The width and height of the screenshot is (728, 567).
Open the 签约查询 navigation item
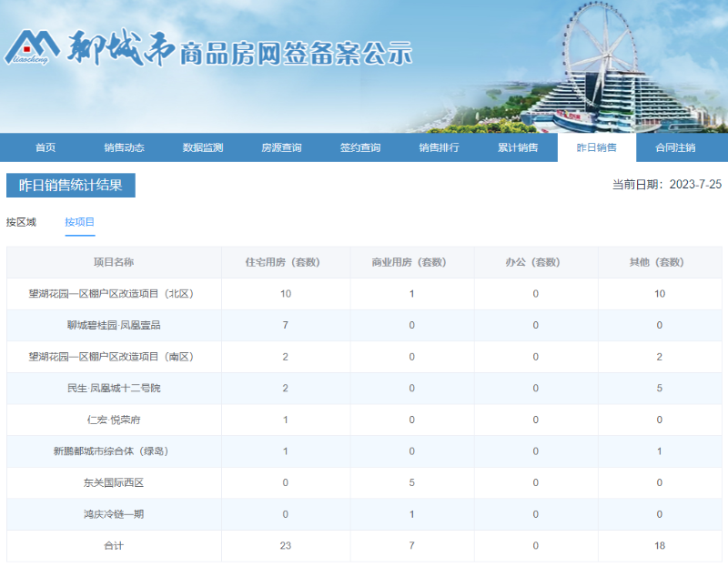pyautogui.click(x=362, y=147)
